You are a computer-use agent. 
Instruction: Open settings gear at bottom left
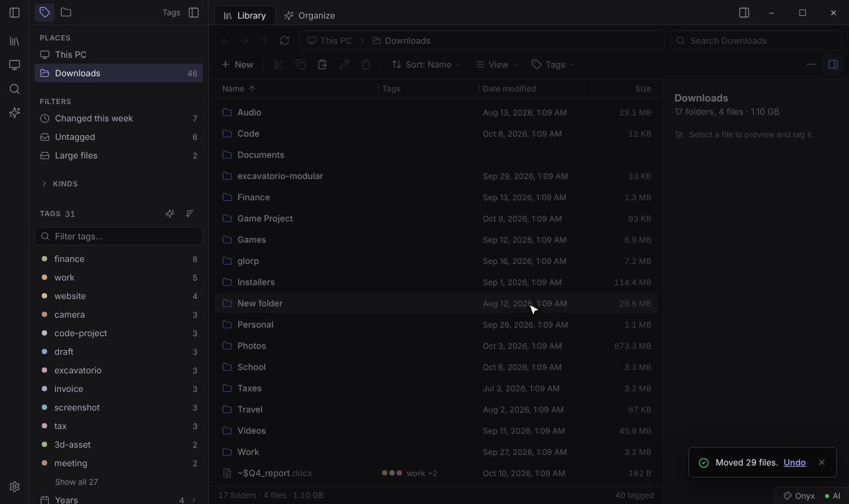click(x=15, y=487)
